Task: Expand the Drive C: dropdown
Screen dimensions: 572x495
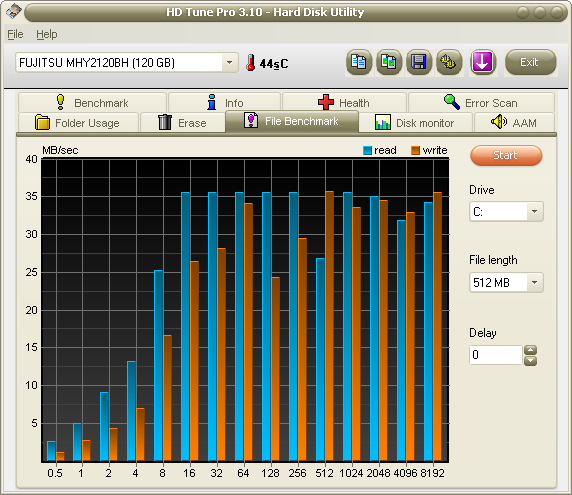Action: 534,212
